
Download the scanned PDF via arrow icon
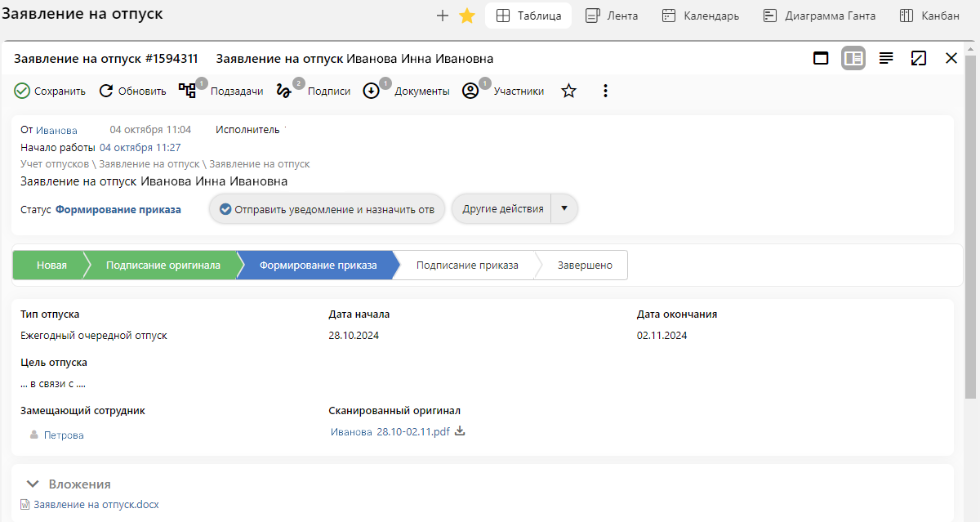460,431
